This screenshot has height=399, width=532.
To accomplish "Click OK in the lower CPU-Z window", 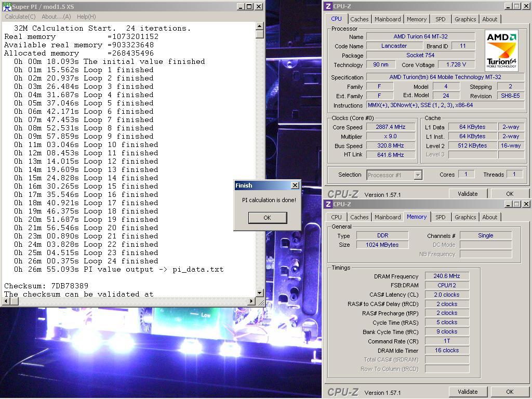I will pos(510,392).
